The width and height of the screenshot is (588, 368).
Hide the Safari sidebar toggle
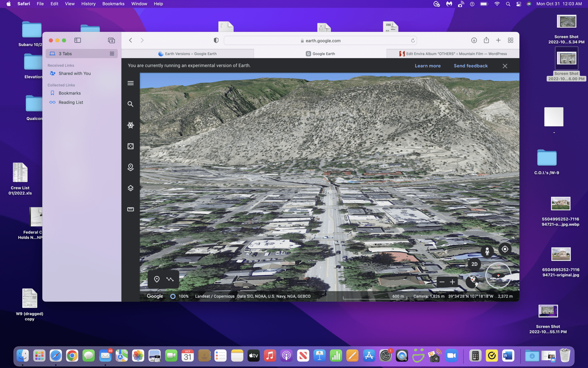pos(77,40)
